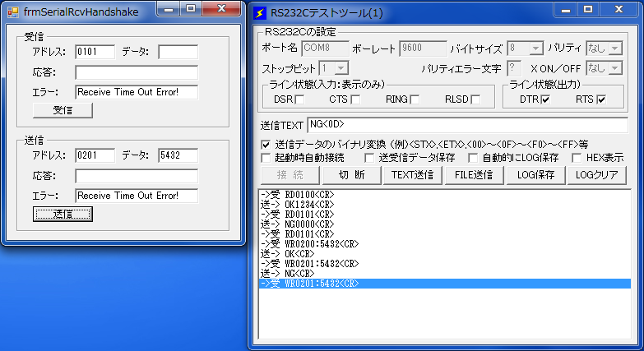Viewport: 644px width, 351px height.
Task: Click the 受信 アドレス field showing 0101
Action: (x=95, y=52)
